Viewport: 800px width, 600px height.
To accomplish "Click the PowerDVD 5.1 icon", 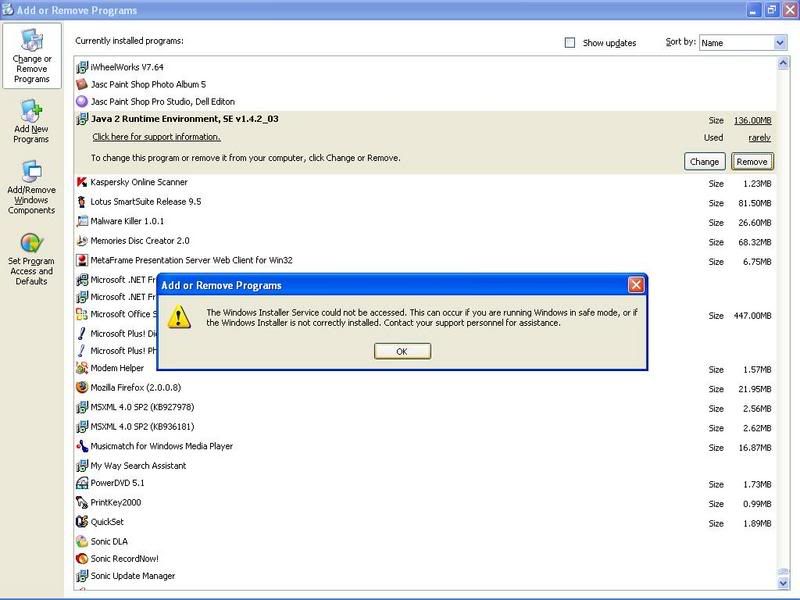I will coord(82,483).
